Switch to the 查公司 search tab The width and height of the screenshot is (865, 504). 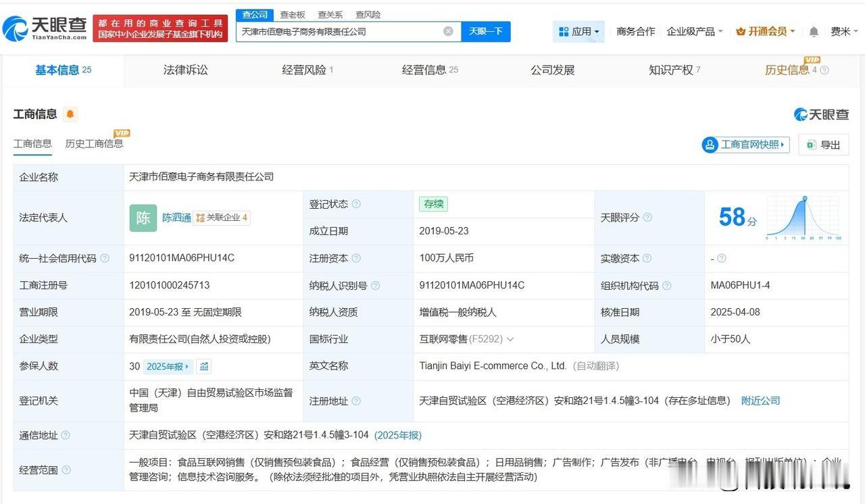point(255,14)
